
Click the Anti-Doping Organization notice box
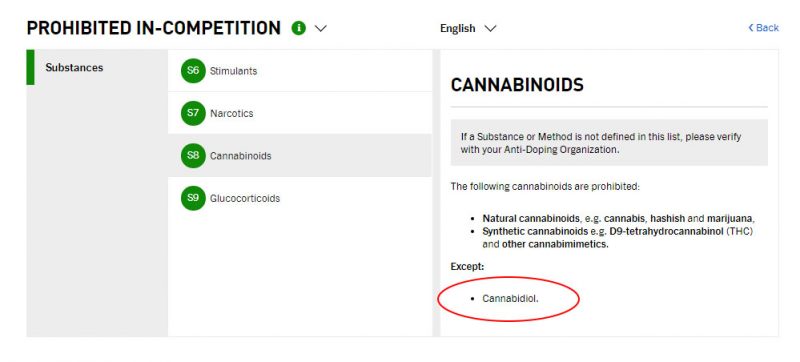(609, 143)
